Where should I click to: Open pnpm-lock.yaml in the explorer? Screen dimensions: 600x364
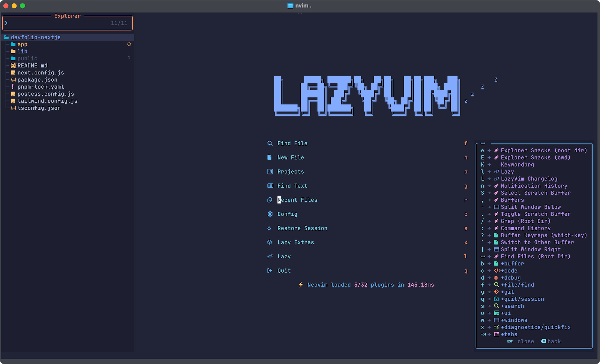(40, 87)
